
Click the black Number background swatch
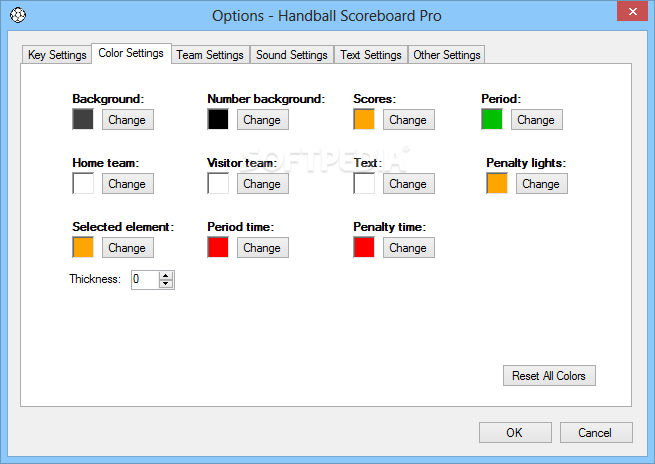pyautogui.click(x=218, y=120)
